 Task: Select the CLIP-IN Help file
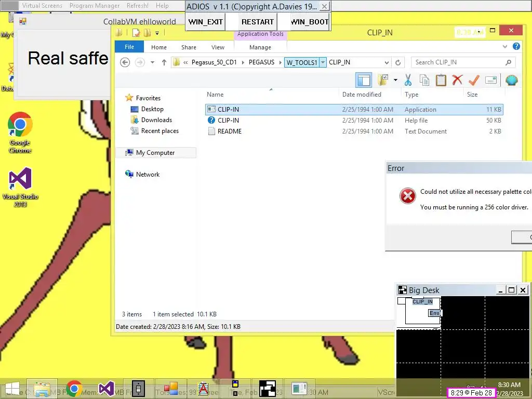(x=354, y=120)
